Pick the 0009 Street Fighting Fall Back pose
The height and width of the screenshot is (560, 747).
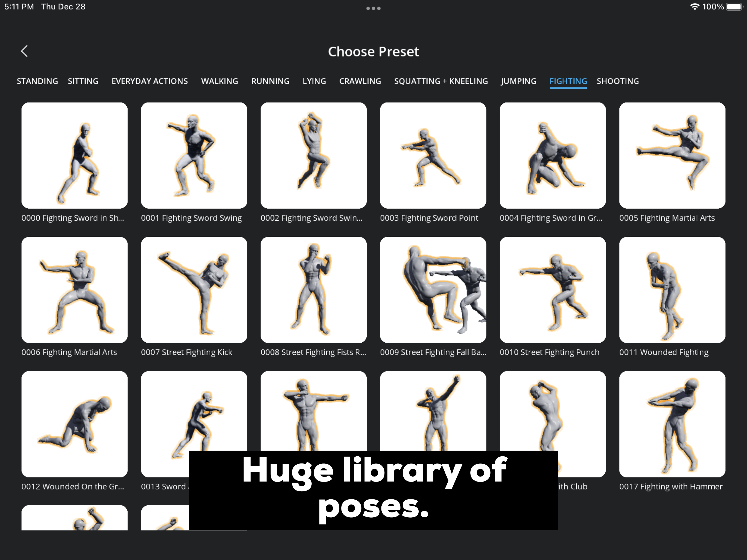433,290
